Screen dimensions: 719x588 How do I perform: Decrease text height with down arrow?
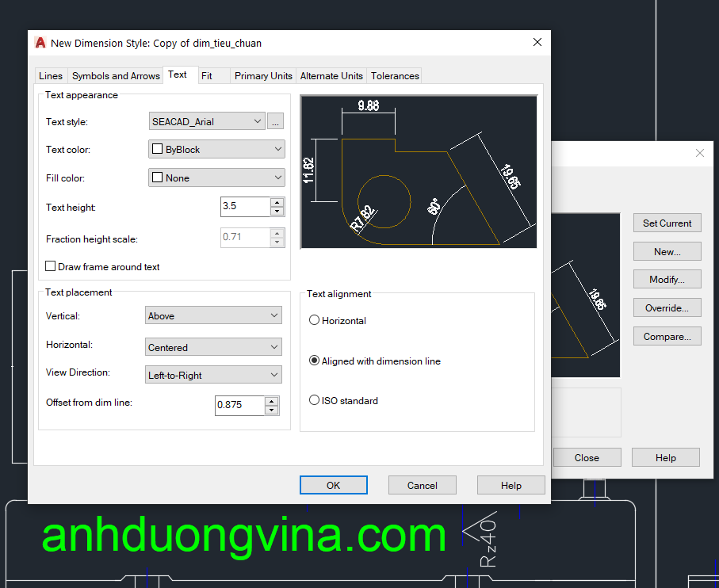coord(277,212)
